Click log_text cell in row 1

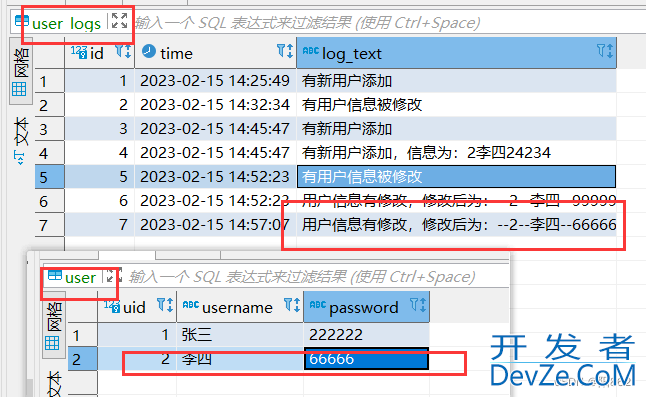[456, 81]
